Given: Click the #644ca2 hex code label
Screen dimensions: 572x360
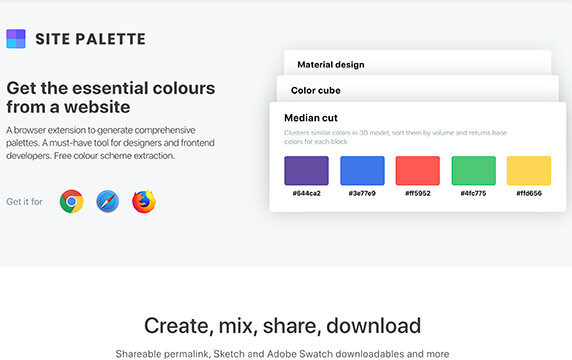Looking at the screenshot, I should 306,193.
